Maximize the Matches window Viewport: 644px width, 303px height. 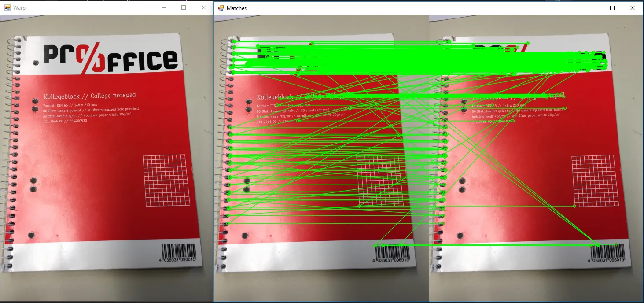coord(612,8)
